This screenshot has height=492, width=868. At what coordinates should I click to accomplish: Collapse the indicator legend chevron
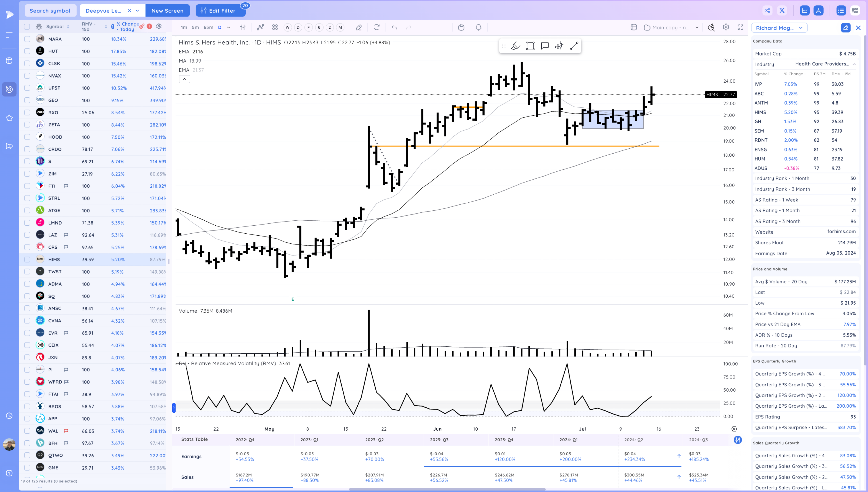tap(184, 79)
